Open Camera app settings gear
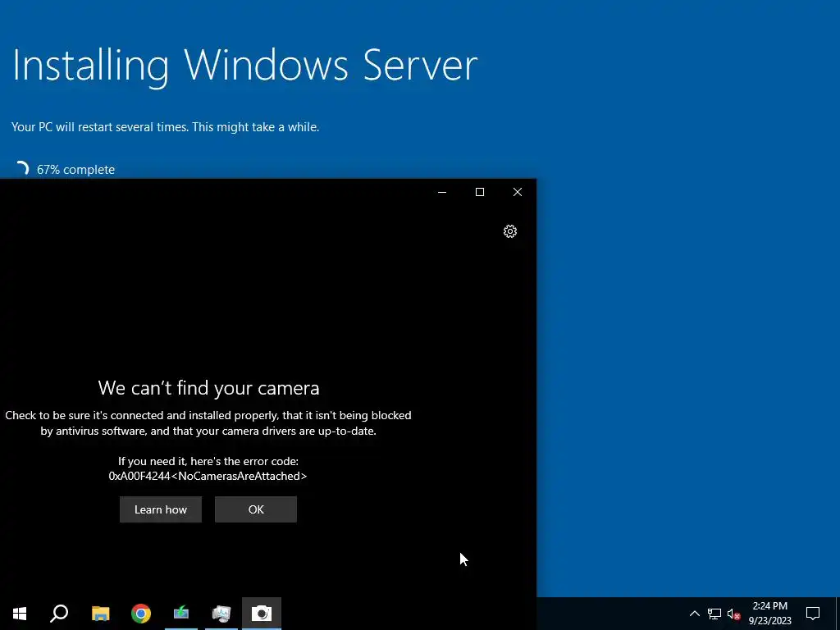The image size is (840, 630). (x=510, y=231)
